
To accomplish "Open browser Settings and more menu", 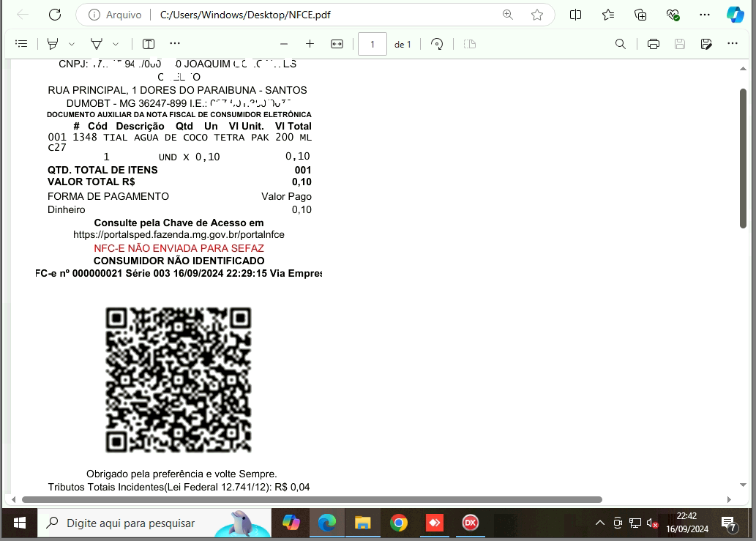I will tap(705, 15).
